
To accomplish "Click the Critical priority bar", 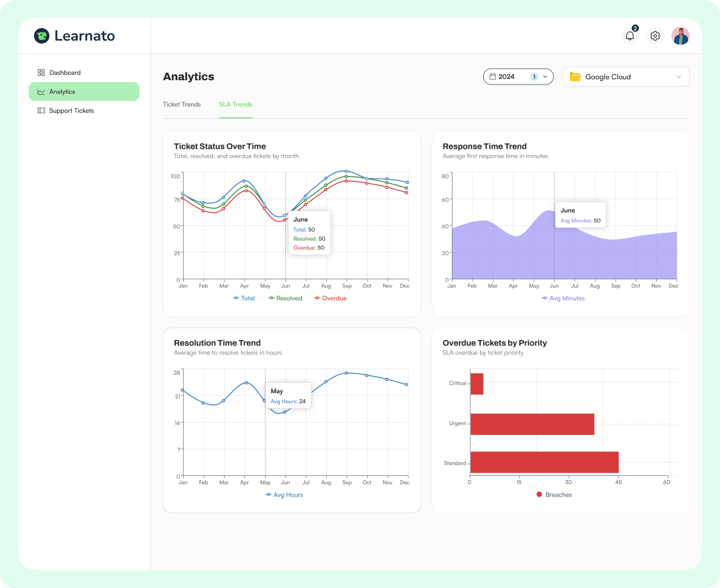I will pos(476,383).
